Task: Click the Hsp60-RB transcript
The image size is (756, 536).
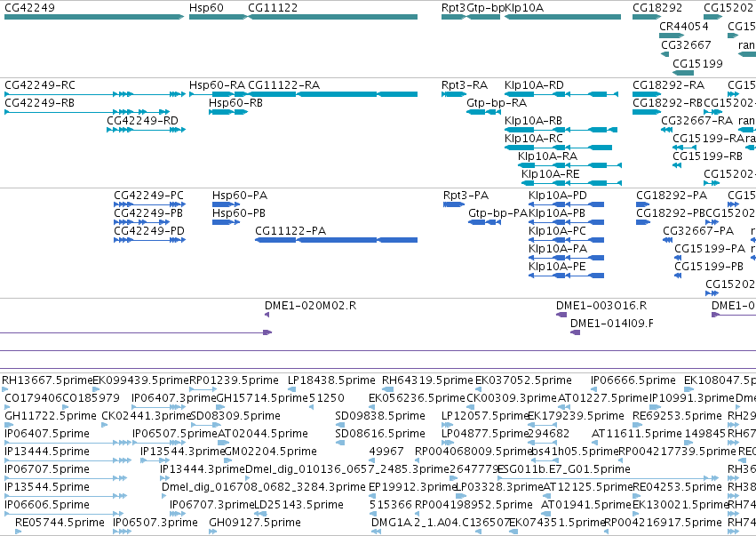Action: (x=228, y=112)
